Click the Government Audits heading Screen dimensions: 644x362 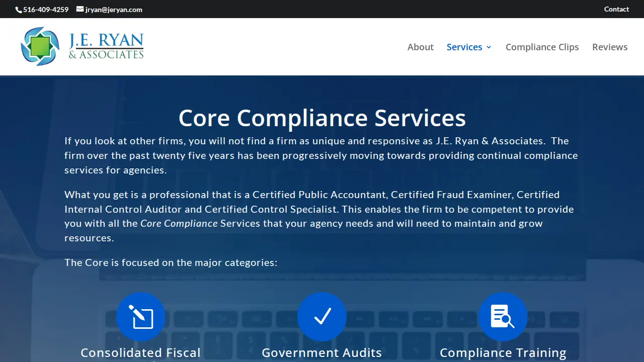click(322, 353)
